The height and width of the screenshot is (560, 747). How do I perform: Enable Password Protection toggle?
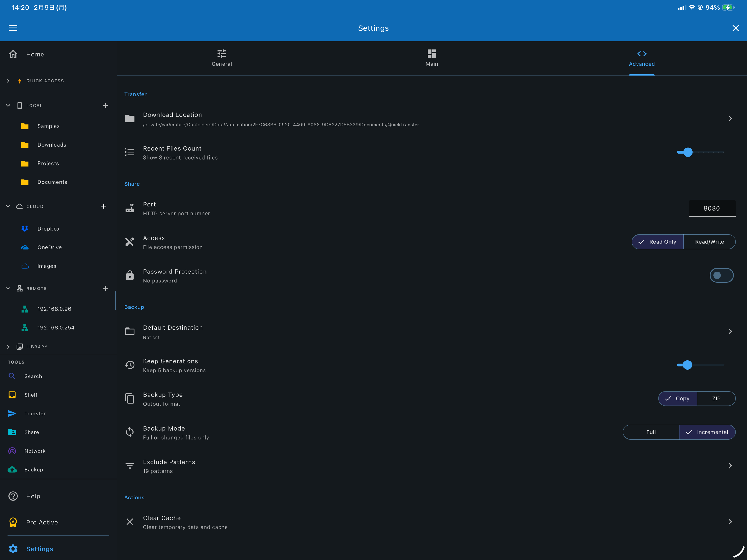tap(722, 275)
